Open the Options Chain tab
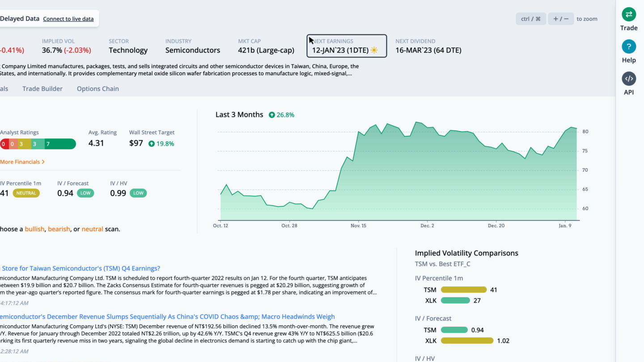This screenshot has width=644, height=362. point(98,88)
